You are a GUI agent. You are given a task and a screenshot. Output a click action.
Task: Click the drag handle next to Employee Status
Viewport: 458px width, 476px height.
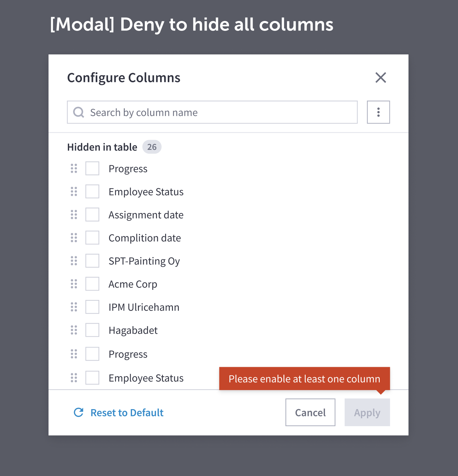pyautogui.click(x=73, y=191)
